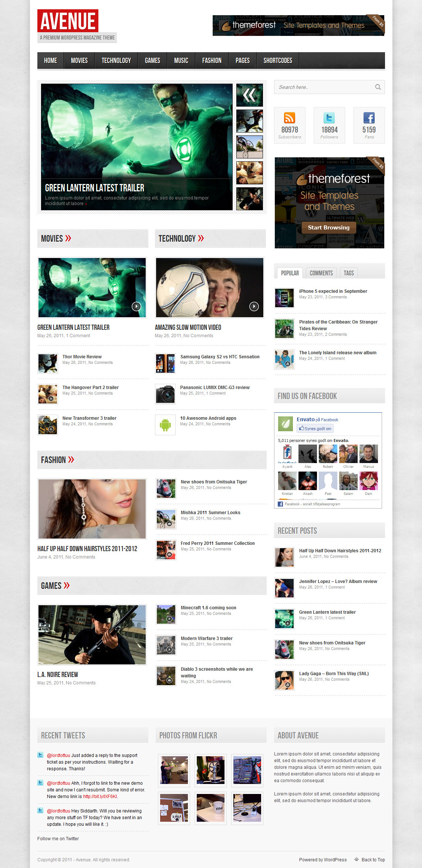This screenshot has width=422, height=868.
Task: Click the themeforest header banner ad
Action: click(x=298, y=26)
